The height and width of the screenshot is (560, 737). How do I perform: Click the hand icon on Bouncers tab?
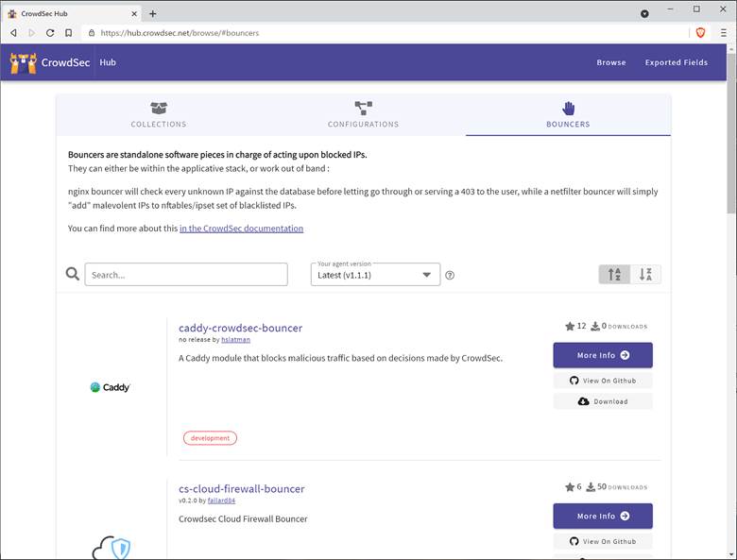point(568,108)
